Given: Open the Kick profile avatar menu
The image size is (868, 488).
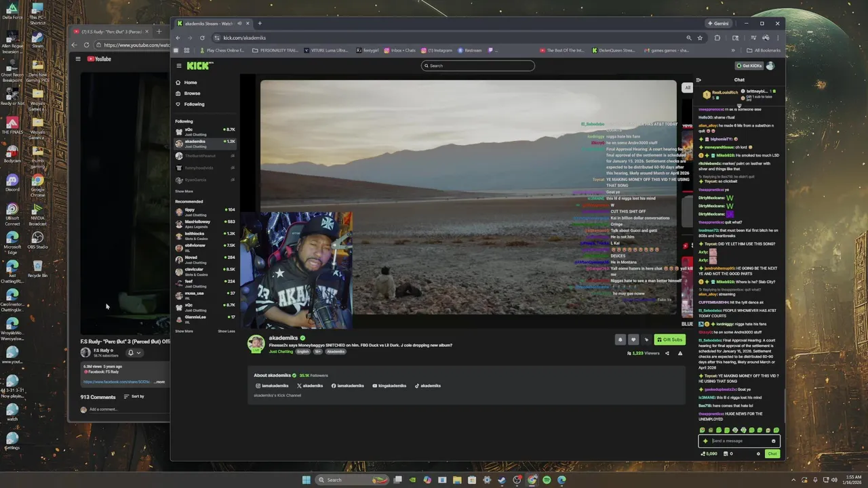Looking at the screenshot, I should (x=770, y=66).
